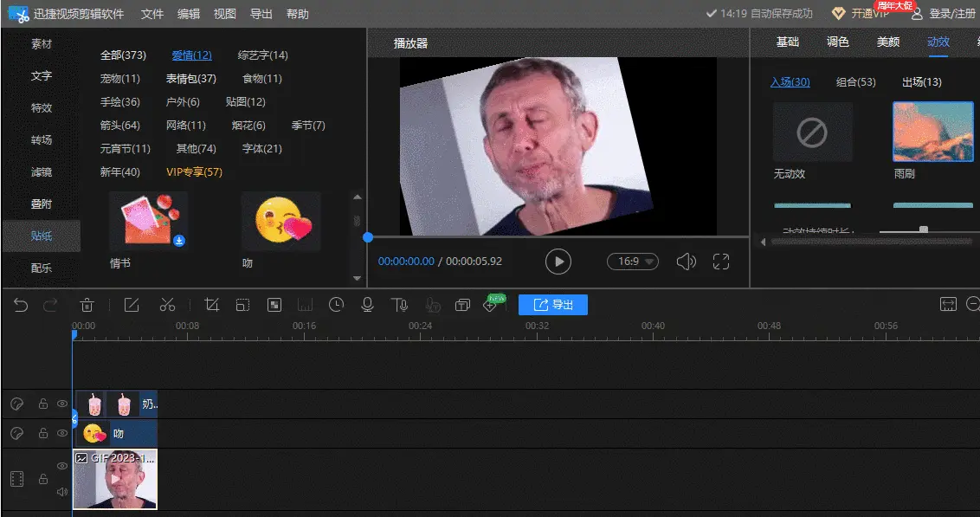980x517 pixels.
Task: Click the split scissors handle on playhead
Action: 74,419
